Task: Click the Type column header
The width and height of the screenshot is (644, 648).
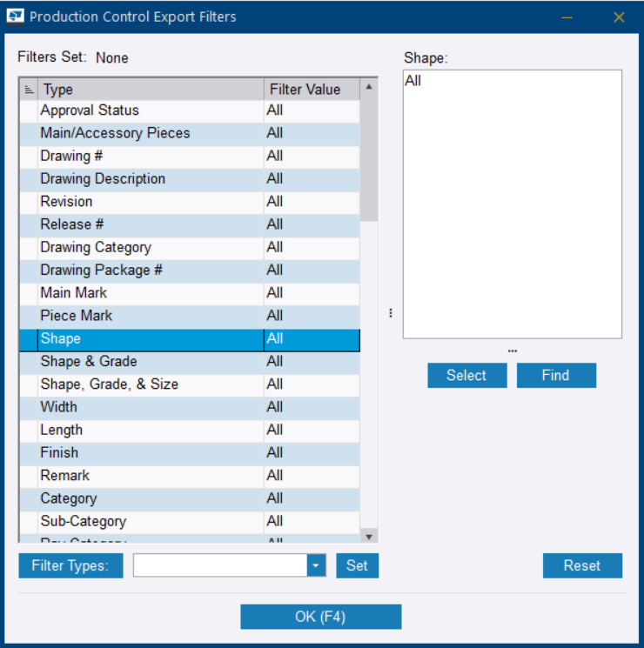Action: pos(151,90)
